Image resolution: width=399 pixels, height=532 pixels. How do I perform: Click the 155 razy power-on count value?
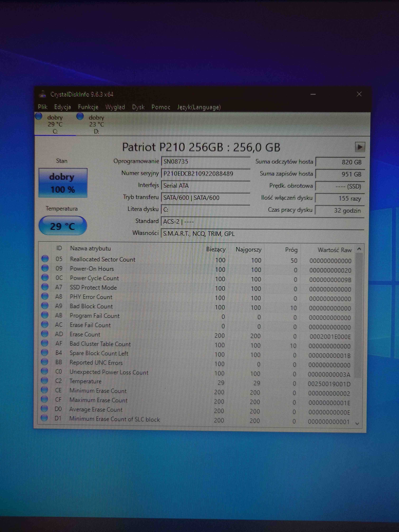340,198
